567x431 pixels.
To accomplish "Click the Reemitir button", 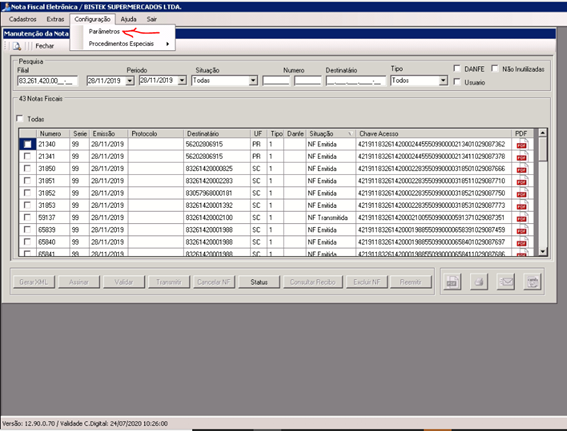I will (411, 282).
